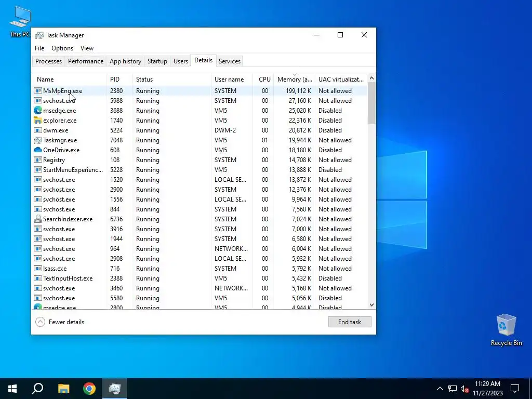Click memory value 199,112 K
This screenshot has height=399, width=532.
(x=298, y=90)
